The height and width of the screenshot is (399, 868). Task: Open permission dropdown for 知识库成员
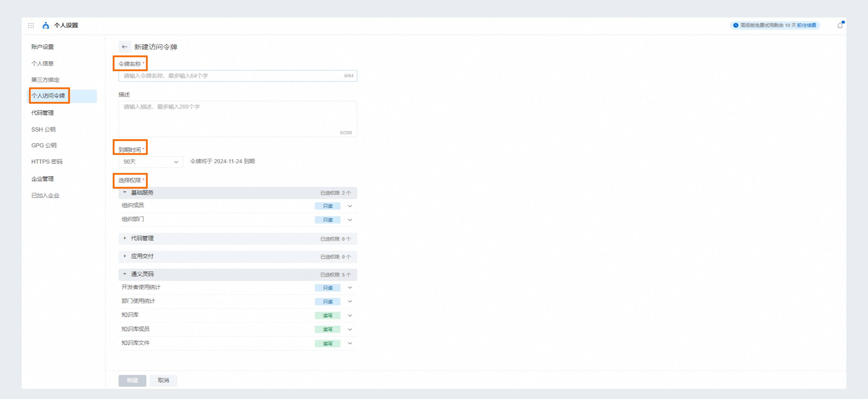point(350,329)
